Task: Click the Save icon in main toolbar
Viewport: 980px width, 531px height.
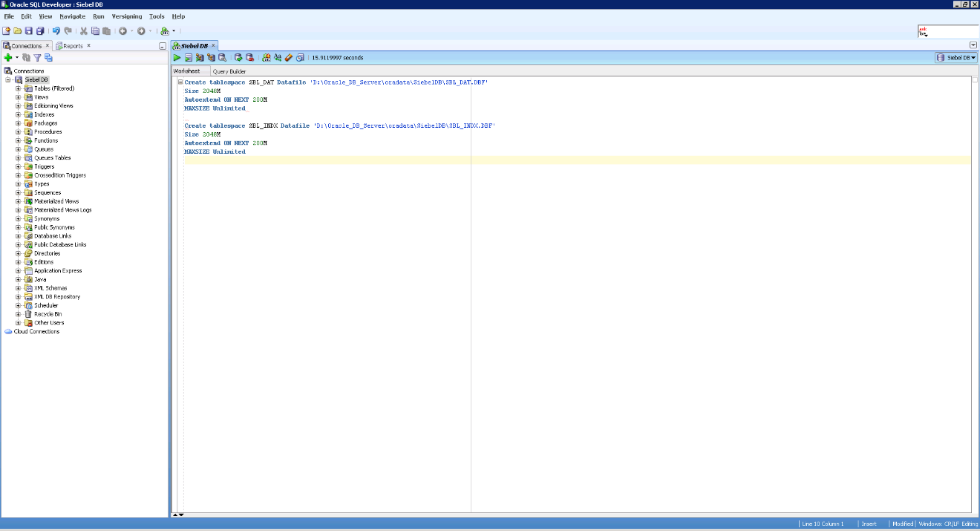Action: (x=29, y=31)
